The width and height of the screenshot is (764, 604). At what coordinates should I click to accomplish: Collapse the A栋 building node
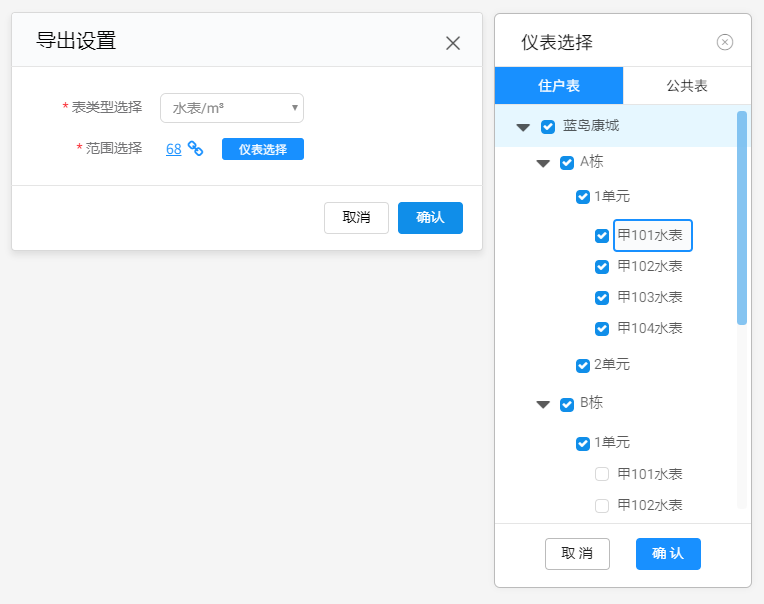[543, 163]
